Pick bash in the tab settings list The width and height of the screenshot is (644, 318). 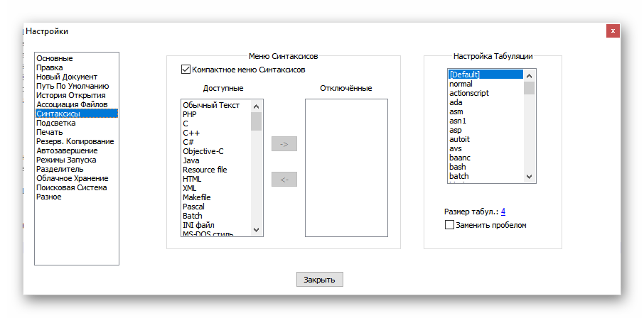(458, 167)
